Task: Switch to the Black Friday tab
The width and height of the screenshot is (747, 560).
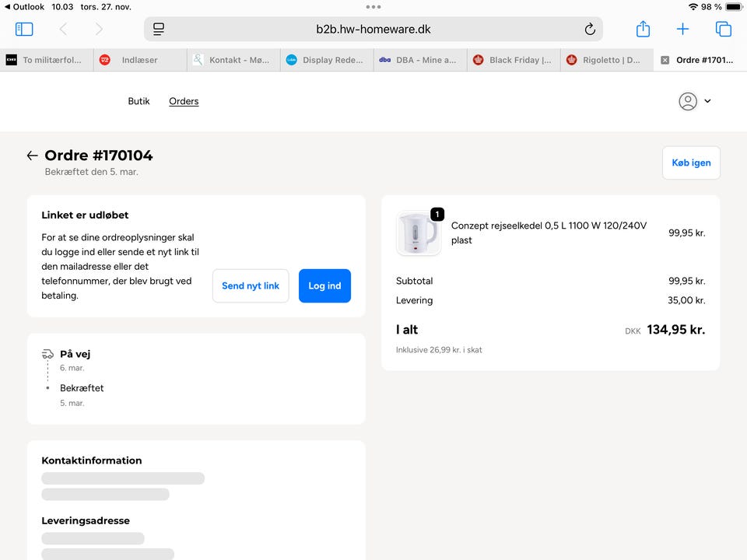Action: click(514, 60)
